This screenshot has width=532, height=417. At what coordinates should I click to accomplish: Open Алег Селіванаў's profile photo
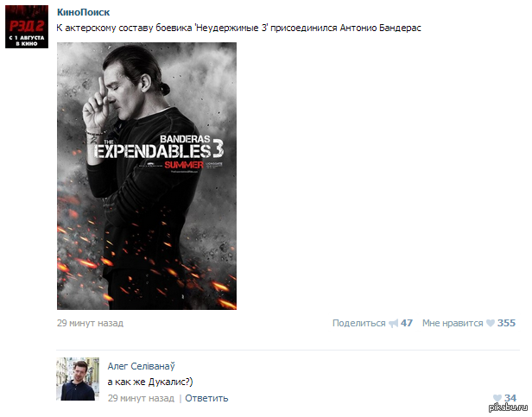click(78, 379)
